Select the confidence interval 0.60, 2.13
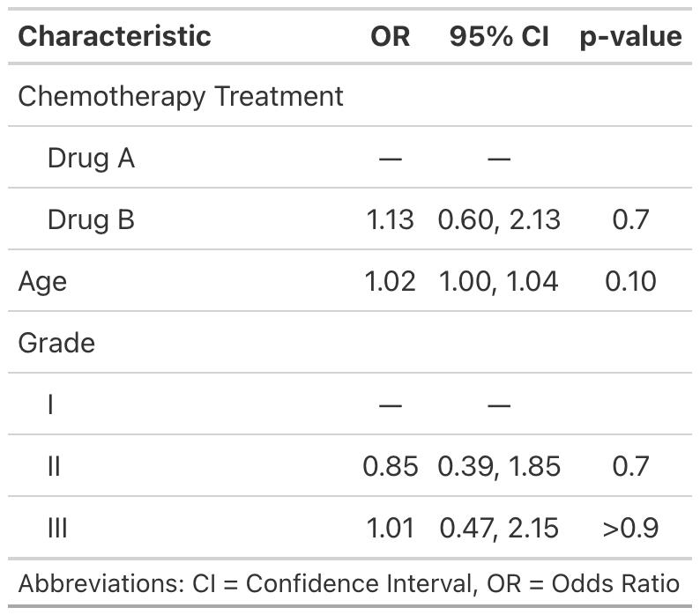700x615 pixels. click(x=499, y=219)
